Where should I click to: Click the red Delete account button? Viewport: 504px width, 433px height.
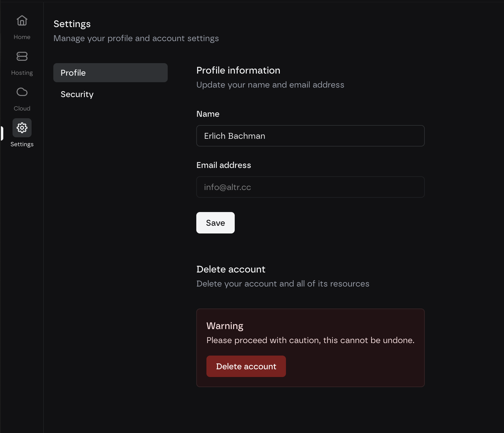pyautogui.click(x=246, y=366)
